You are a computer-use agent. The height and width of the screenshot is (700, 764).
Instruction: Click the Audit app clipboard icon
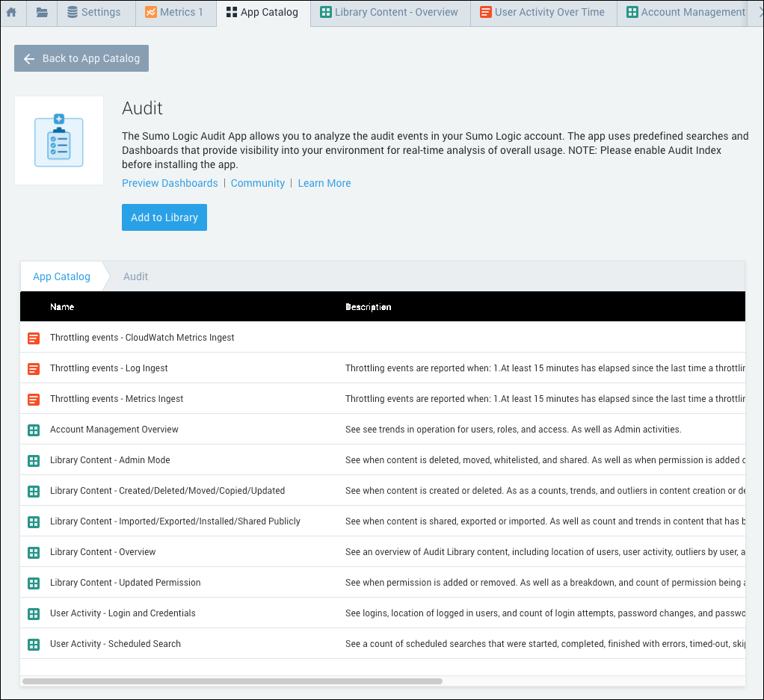pyautogui.click(x=59, y=140)
